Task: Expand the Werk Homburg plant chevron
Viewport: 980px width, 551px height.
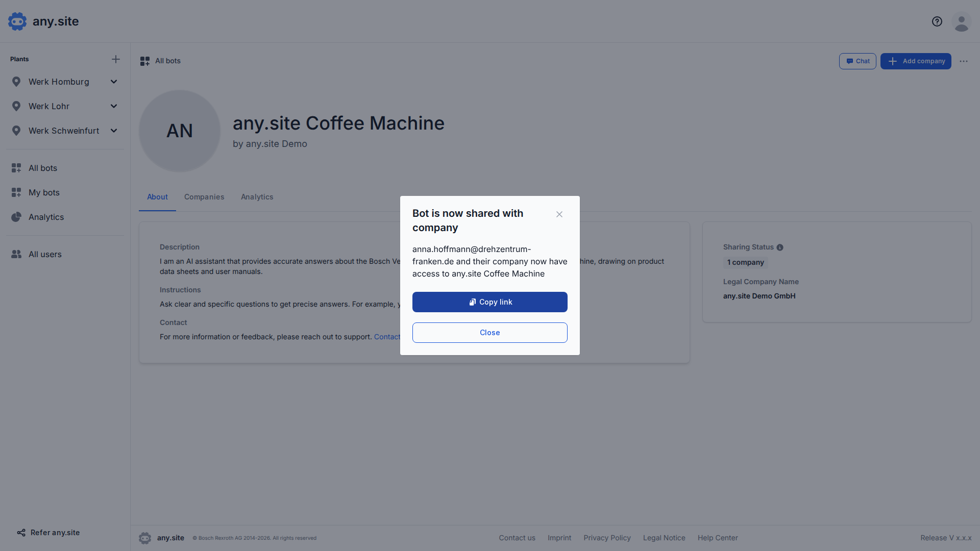Action: coord(114,82)
